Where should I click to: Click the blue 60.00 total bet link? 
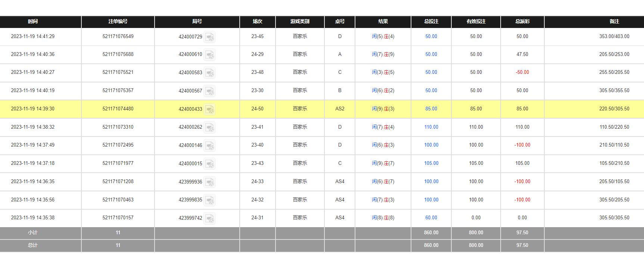click(x=431, y=218)
